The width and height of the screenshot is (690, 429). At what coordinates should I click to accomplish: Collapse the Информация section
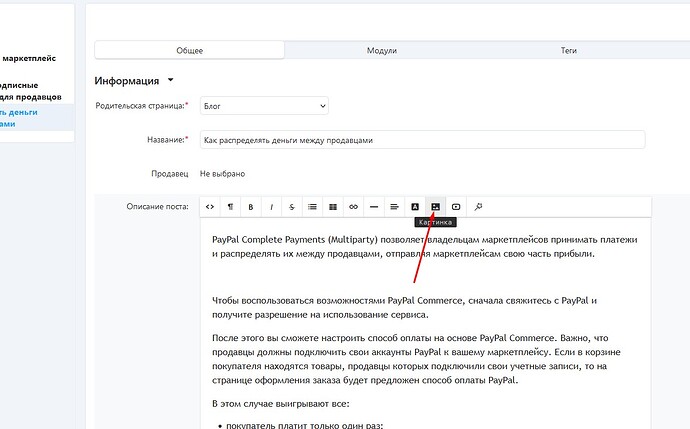[170, 80]
